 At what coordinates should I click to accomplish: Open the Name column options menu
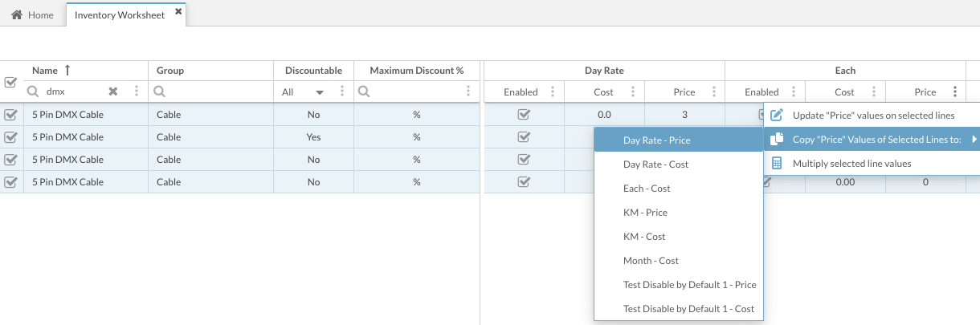[x=137, y=91]
